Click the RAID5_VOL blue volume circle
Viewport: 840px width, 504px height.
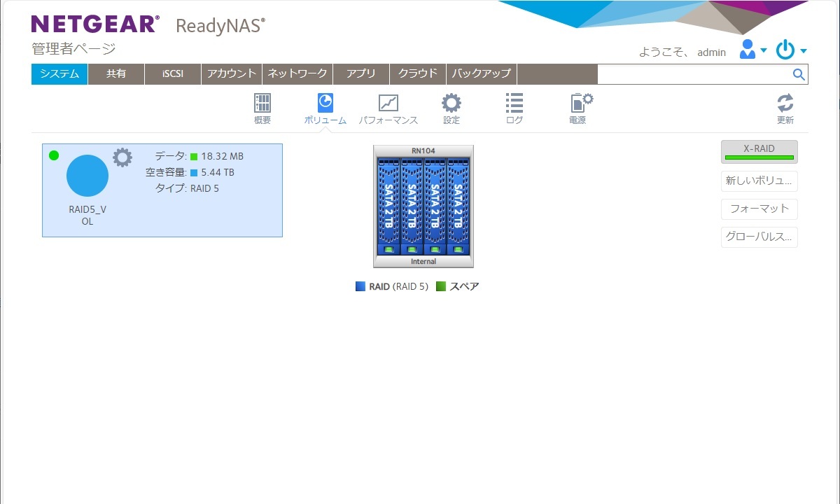click(87, 176)
